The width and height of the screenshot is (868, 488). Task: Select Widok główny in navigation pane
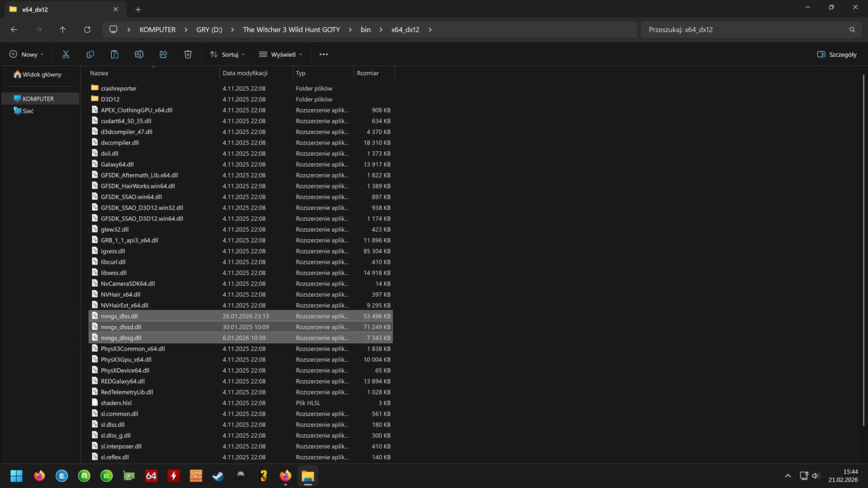(41, 75)
